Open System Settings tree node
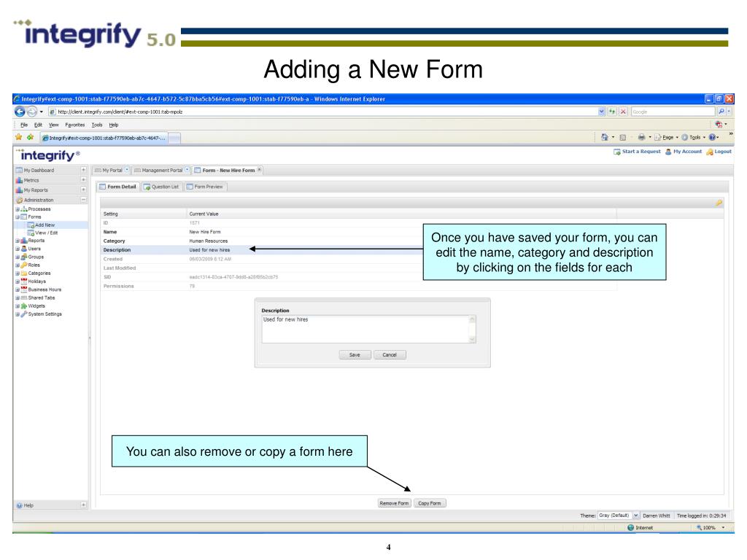The height and width of the screenshot is (560, 747). point(44,314)
